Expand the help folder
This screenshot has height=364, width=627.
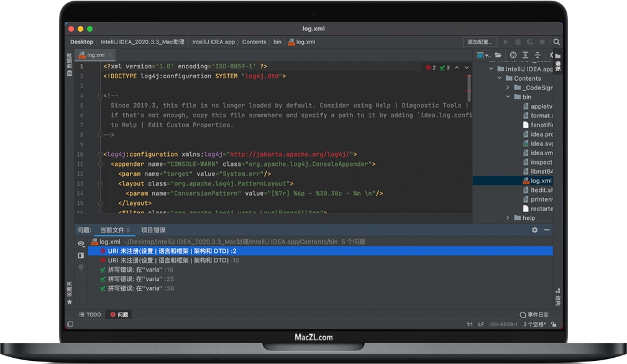click(x=508, y=218)
